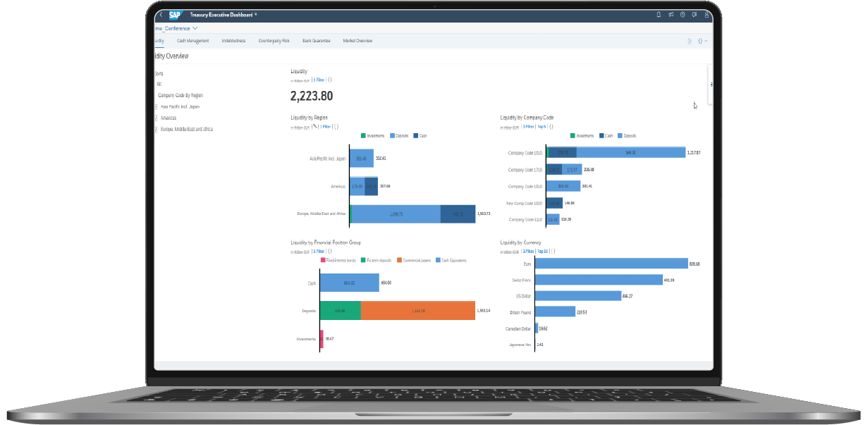Open the Demo_Conference dropdown
The width and height of the screenshot is (868, 425).
[176, 28]
